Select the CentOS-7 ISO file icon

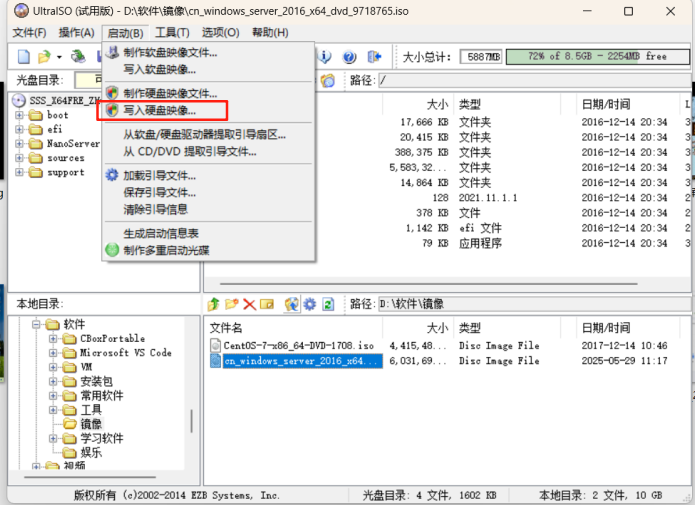point(215,345)
